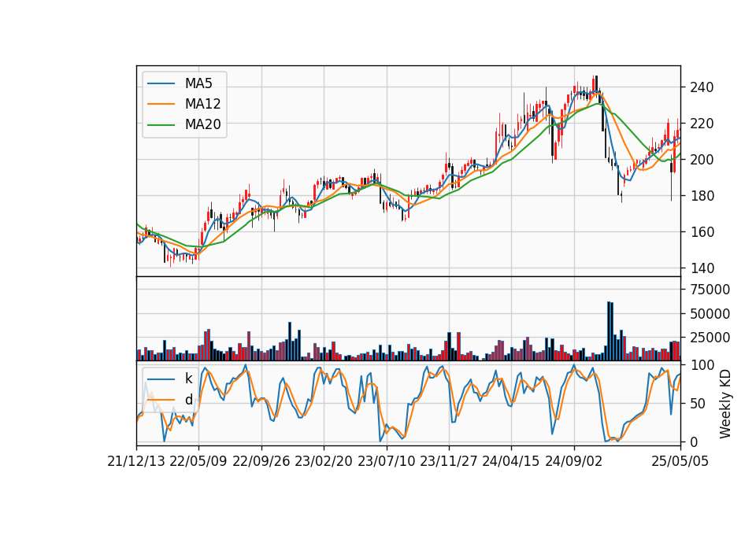Click the 50 label on KD axis

click(x=698, y=404)
